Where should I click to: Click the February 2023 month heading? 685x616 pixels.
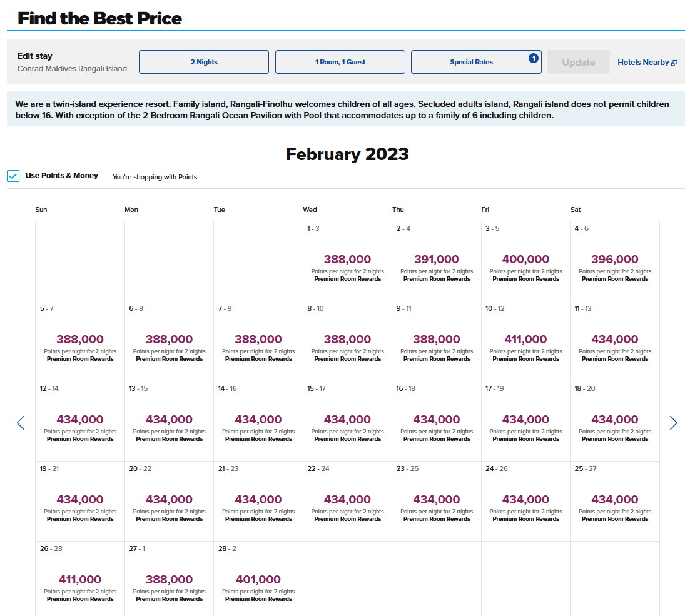tap(347, 154)
